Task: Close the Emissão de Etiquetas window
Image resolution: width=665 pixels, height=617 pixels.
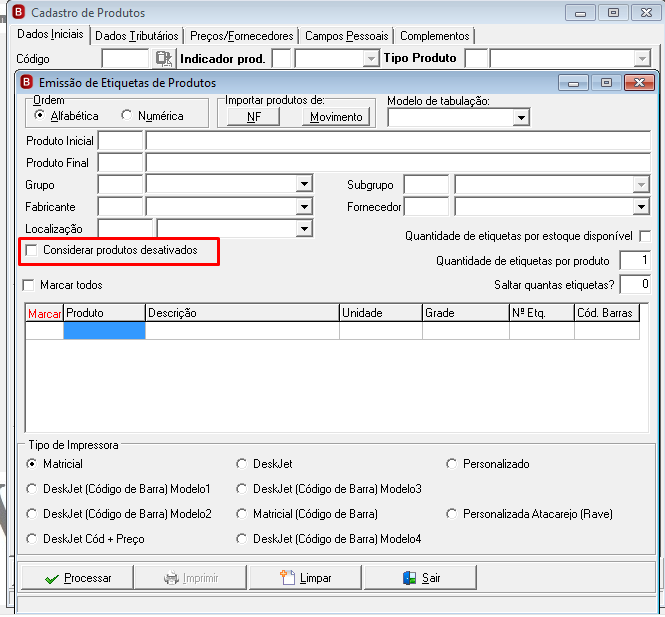Action: point(640,83)
